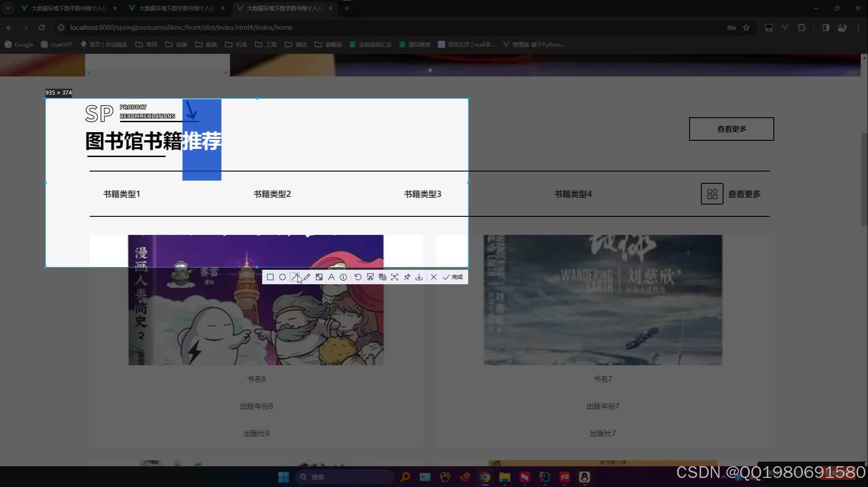
Task: Select the ellipse annotation tool
Action: [x=283, y=277]
